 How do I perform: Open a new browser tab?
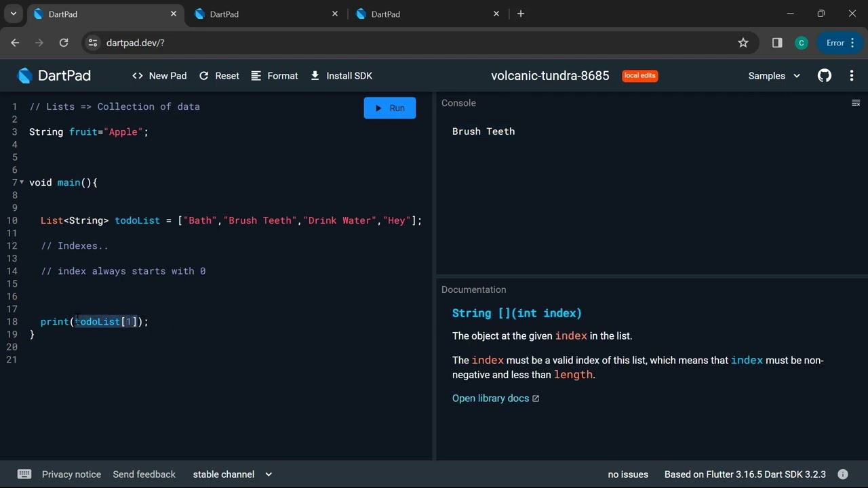pyautogui.click(x=521, y=14)
